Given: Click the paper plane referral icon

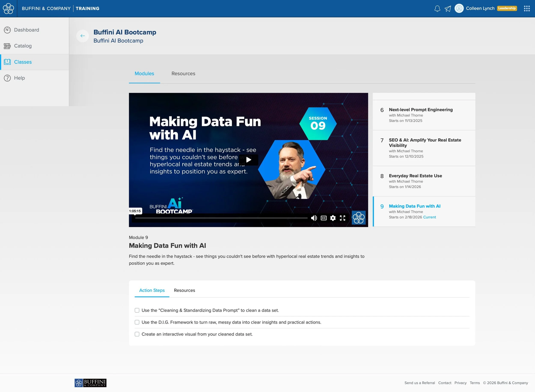Looking at the screenshot, I should pyautogui.click(x=447, y=9).
